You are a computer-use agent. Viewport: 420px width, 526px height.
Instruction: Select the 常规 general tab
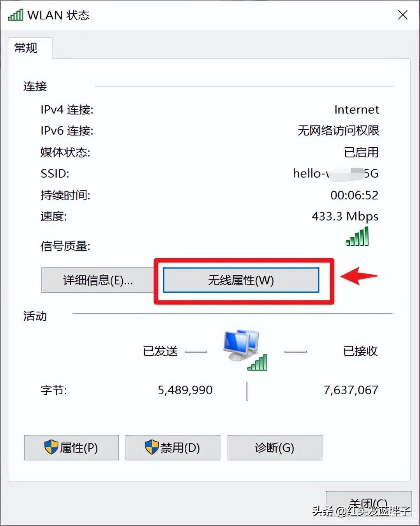pos(26,48)
